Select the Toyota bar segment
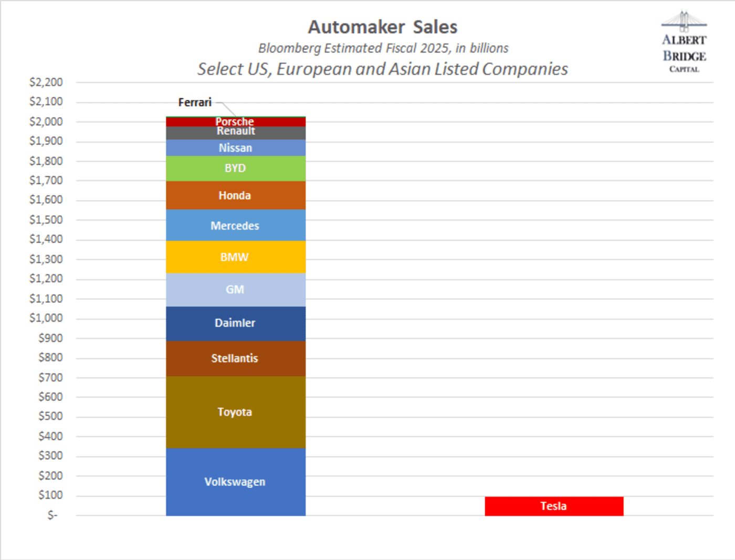This screenshot has width=735, height=560. 235,412
